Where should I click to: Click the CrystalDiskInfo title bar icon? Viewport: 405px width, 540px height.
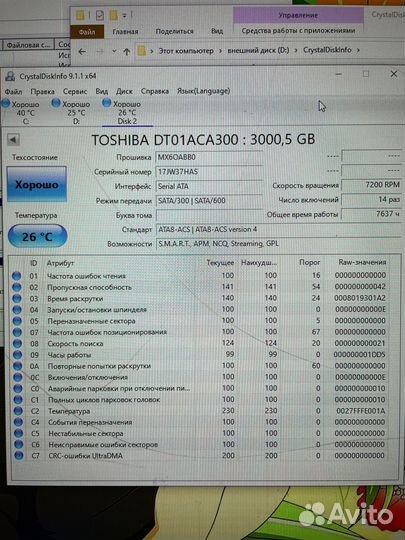click(10, 76)
